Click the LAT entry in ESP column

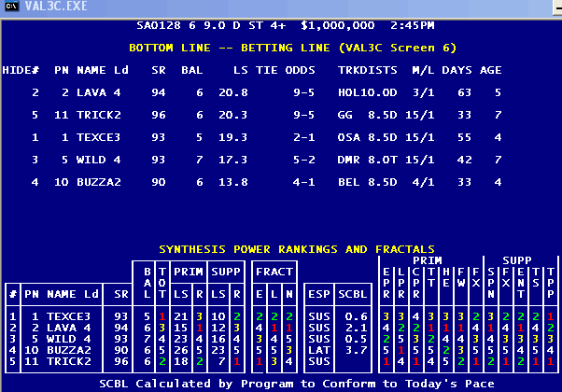(x=319, y=350)
